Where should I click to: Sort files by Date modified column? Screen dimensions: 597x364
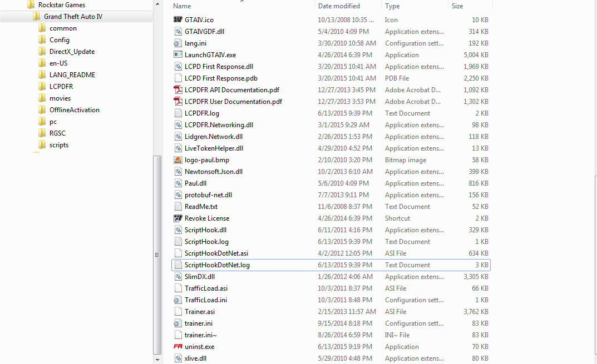click(339, 6)
